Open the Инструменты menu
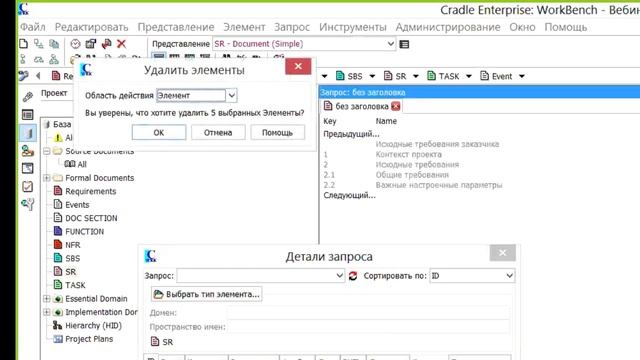The image size is (640, 360). (x=353, y=27)
